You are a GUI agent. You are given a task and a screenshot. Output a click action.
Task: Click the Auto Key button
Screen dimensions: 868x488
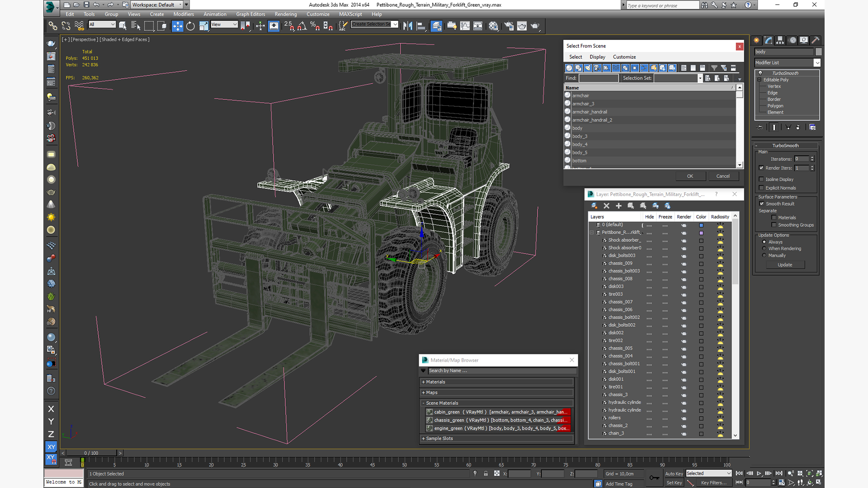click(674, 474)
